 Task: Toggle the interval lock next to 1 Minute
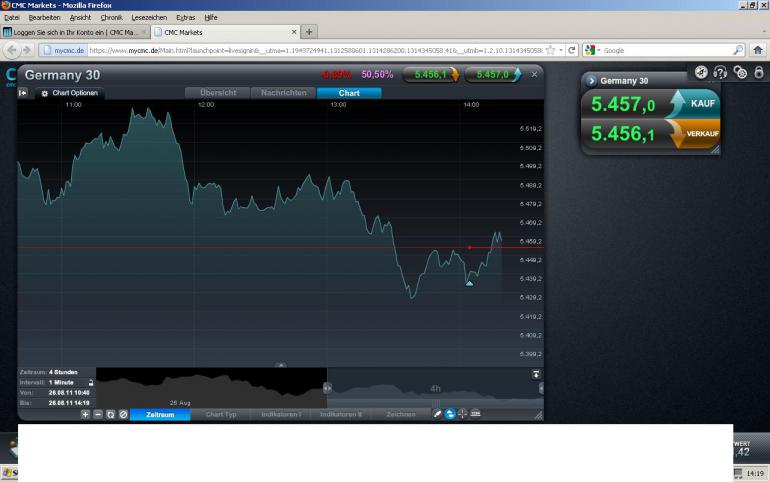pos(91,382)
